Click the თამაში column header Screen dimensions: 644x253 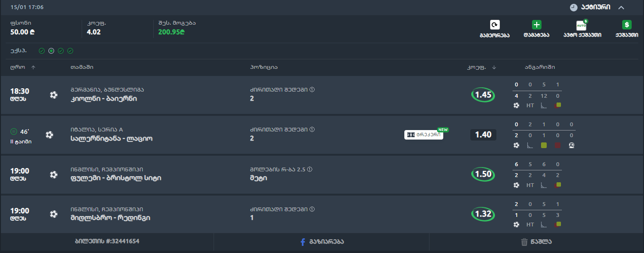click(81, 67)
